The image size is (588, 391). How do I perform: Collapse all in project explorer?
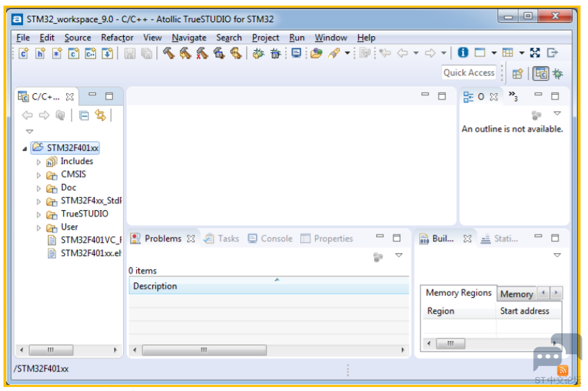click(84, 115)
